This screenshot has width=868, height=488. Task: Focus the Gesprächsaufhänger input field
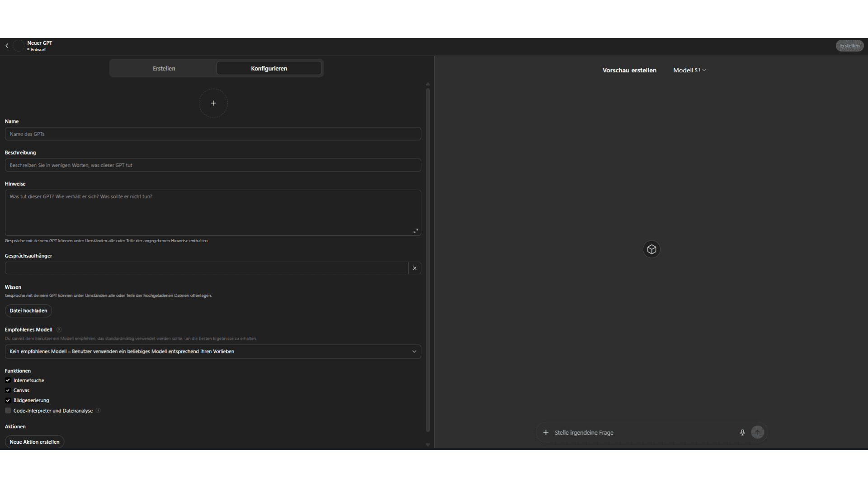[207, 268]
